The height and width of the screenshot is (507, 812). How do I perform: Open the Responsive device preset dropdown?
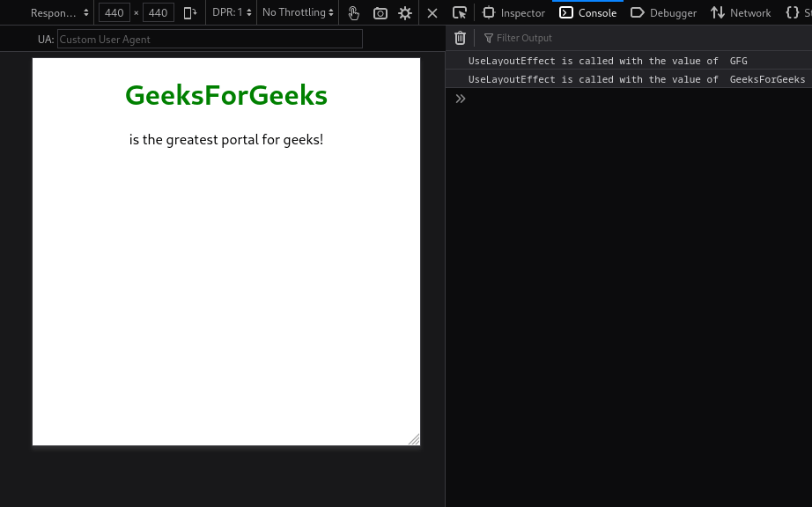tap(59, 12)
